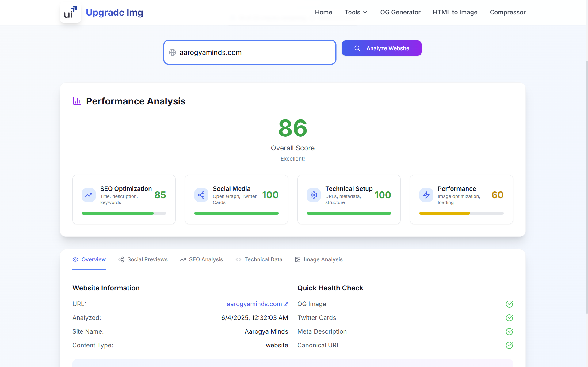Image resolution: width=588 pixels, height=367 pixels.
Task: Click the Technical Setup gear icon
Action: (x=314, y=195)
